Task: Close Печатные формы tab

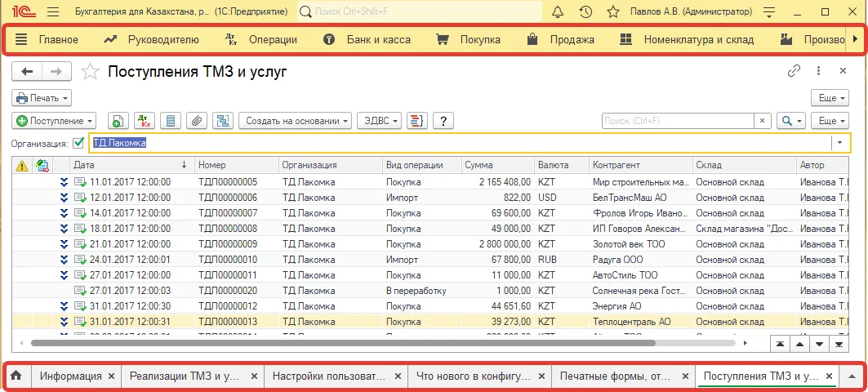Action: click(x=685, y=376)
